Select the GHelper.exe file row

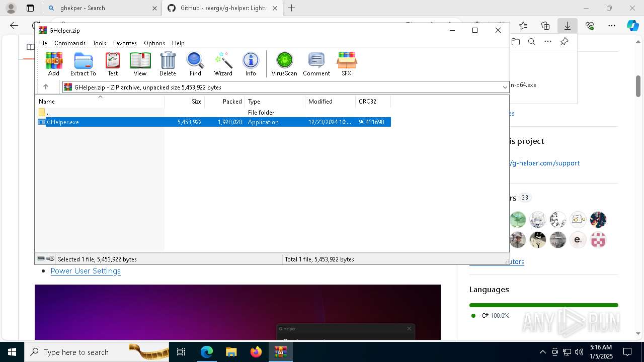(x=213, y=122)
